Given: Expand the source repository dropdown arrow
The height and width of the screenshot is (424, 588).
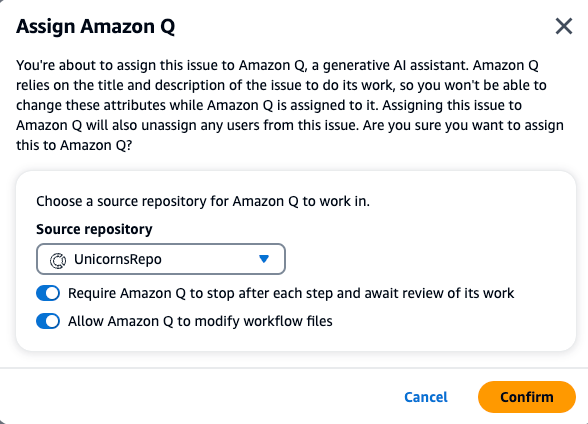Looking at the screenshot, I should 264,259.
